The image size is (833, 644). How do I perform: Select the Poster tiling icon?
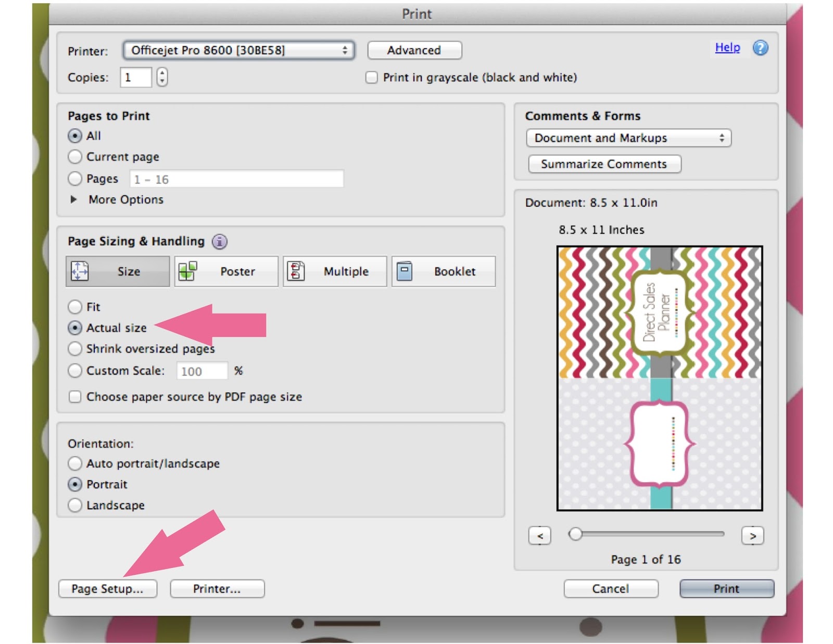(x=188, y=271)
